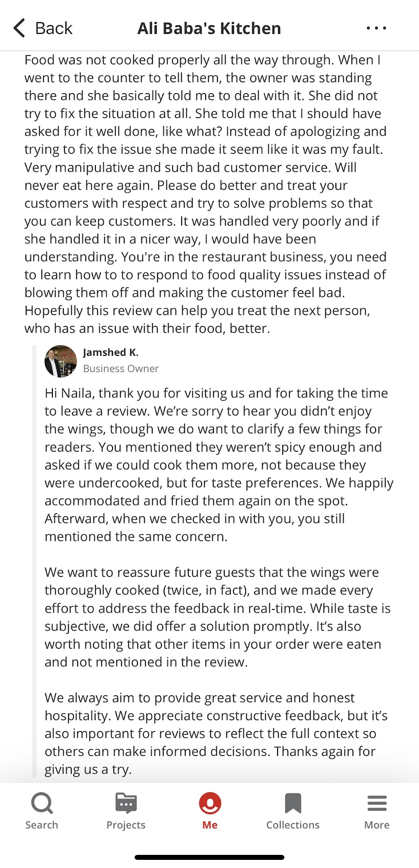This screenshot has height=868, width=419.
Task: Tap the home indicator bar
Action: pos(209,857)
